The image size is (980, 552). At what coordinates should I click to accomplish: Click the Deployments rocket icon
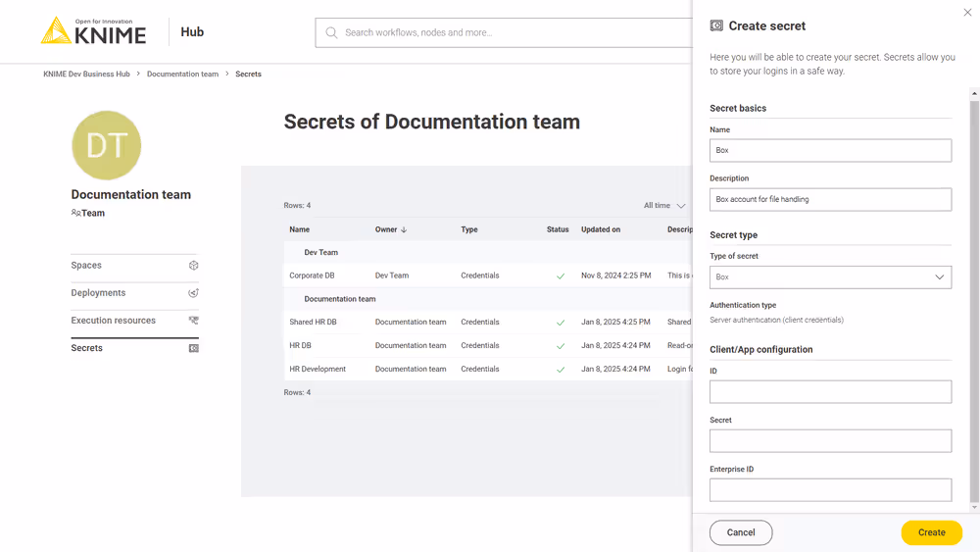[194, 292]
